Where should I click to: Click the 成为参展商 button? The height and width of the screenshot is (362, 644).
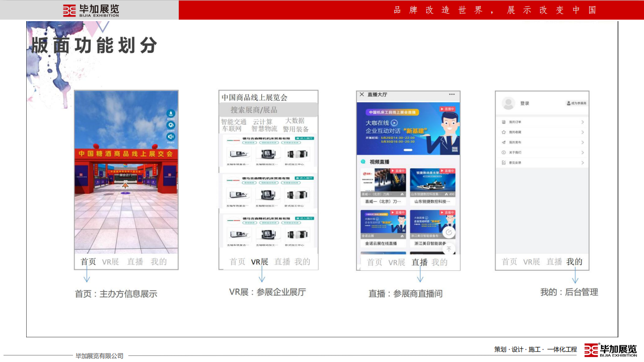pos(577,103)
